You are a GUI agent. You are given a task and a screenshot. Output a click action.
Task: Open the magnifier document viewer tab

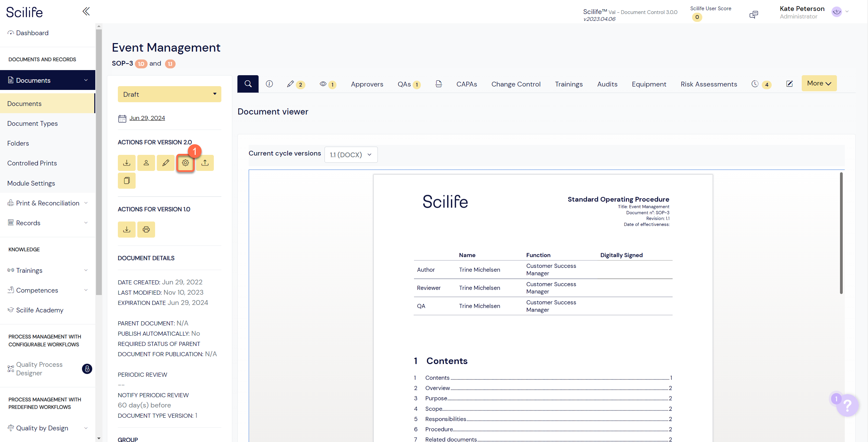pos(248,84)
